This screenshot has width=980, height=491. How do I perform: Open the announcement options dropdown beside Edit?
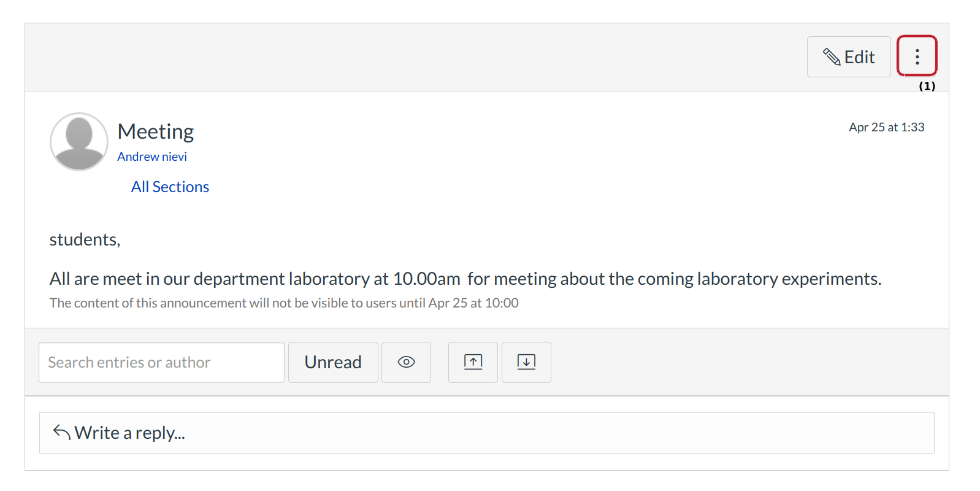coord(917,56)
